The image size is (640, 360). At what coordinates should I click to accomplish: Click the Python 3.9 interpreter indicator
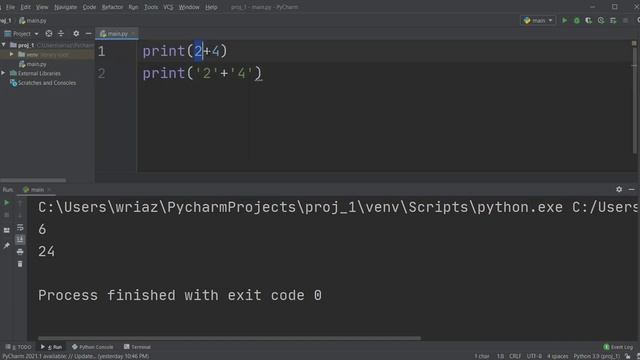(596, 356)
